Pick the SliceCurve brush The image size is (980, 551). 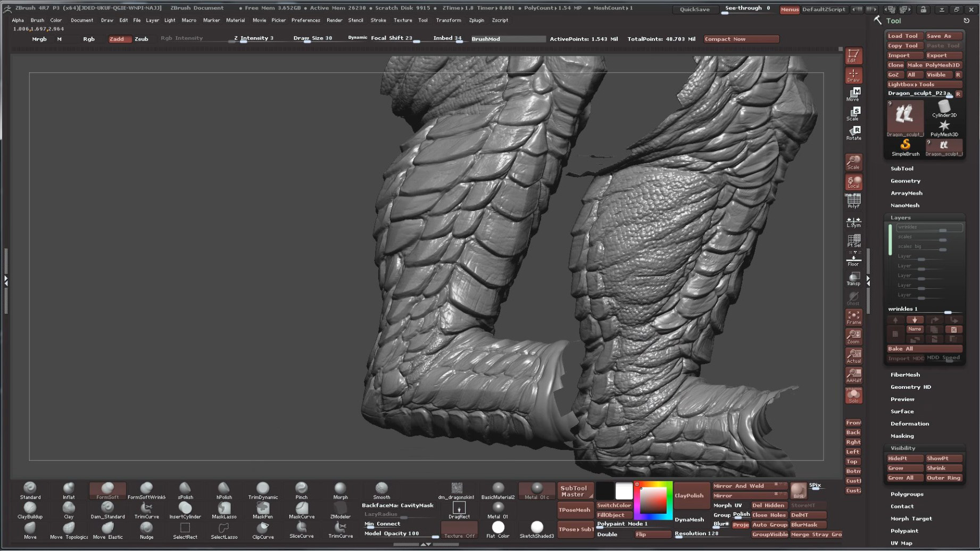pyautogui.click(x=302, y=530)
